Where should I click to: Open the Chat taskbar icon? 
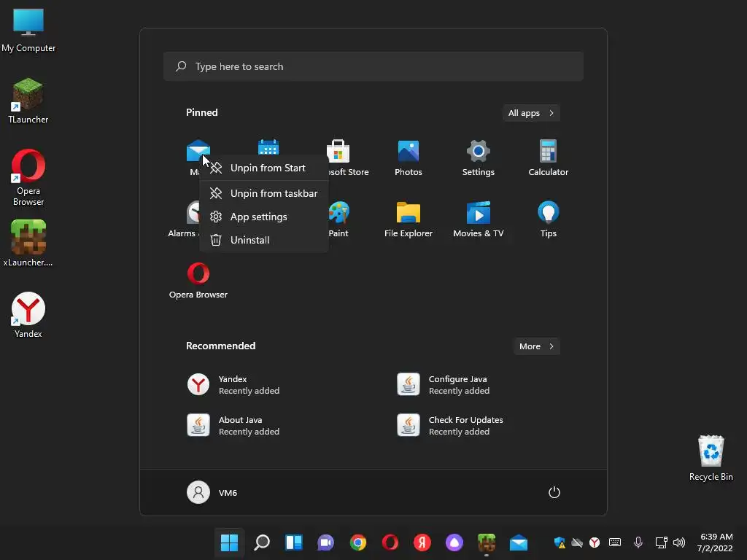[326, 542]
